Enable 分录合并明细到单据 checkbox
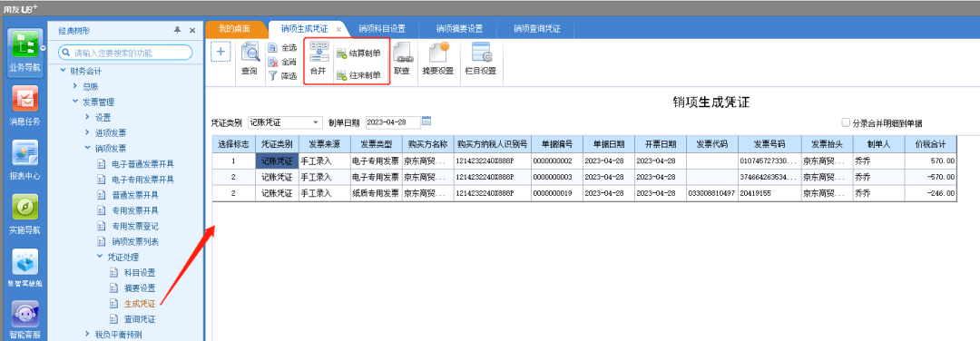This screenshot has width=980, height=341. tap(846, 123)
